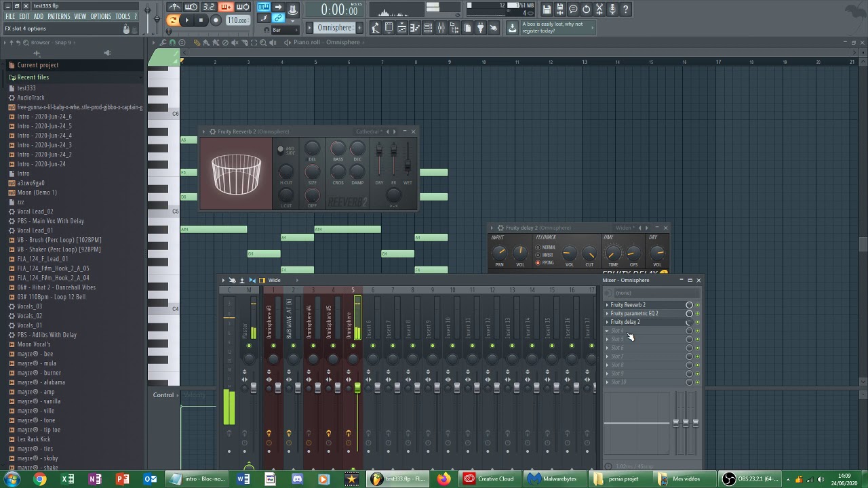Open the VIEW menu
Image resolution: width=868 pixels, height=488 pixels.
[x=80, y=16]
